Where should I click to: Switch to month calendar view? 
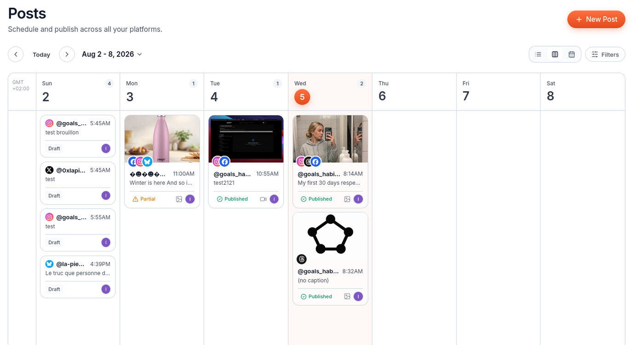click(x=572, y=54)
